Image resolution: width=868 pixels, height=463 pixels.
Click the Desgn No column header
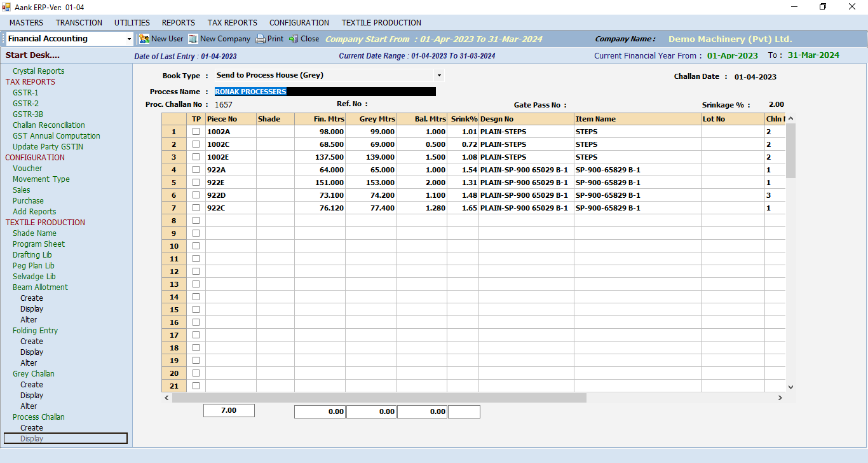(526, 119)
